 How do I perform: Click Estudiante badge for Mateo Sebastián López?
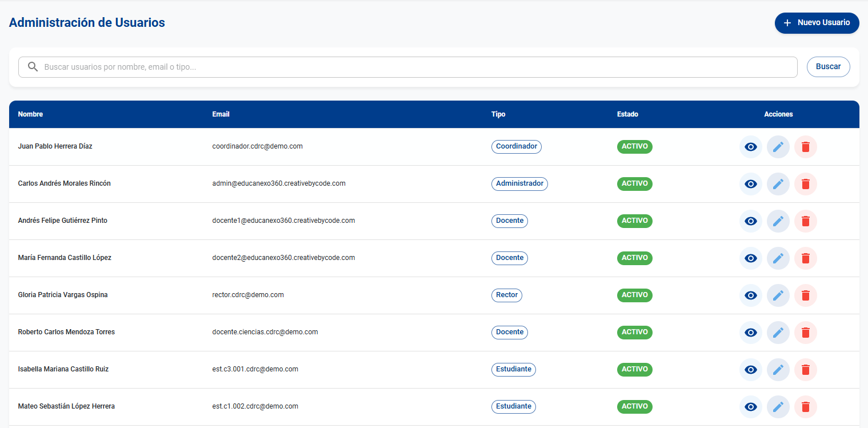[x=514, y=406]
